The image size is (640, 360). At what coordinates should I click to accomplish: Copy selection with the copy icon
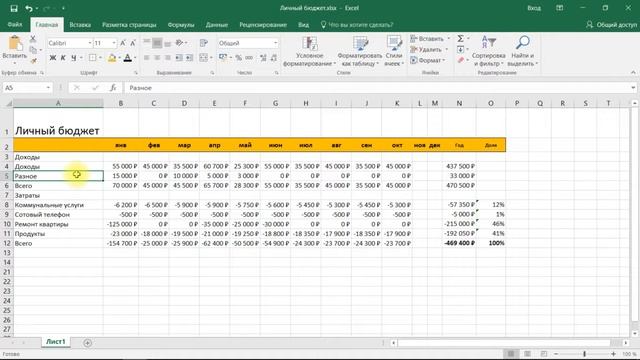tap(33, 50)
